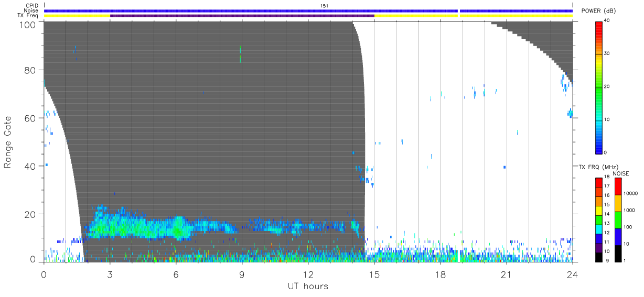The width and height of the screenshot is (644, 297).
Task: Click the y-axis tick label '60'
Action: point(30,118)
